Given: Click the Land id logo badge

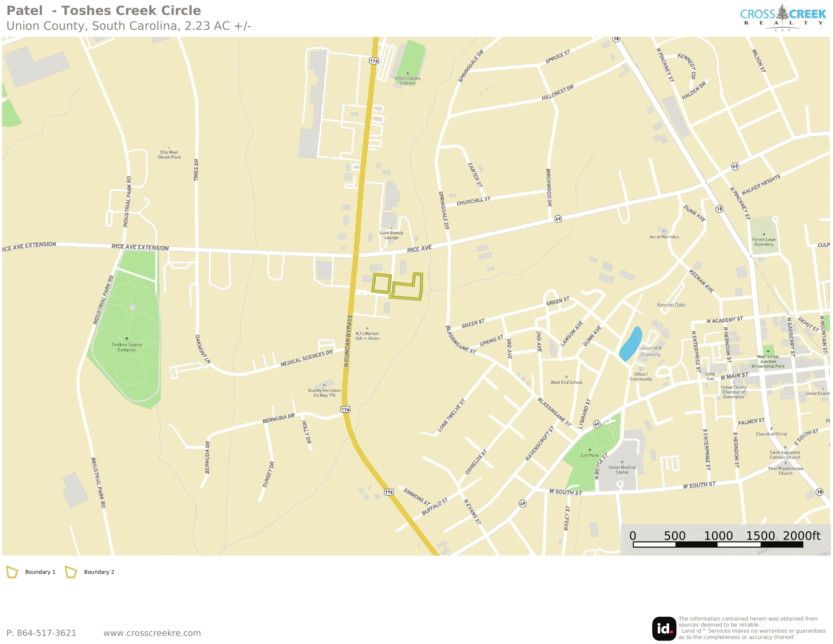Looking at the screenshot, I should [x=664, y=628].
